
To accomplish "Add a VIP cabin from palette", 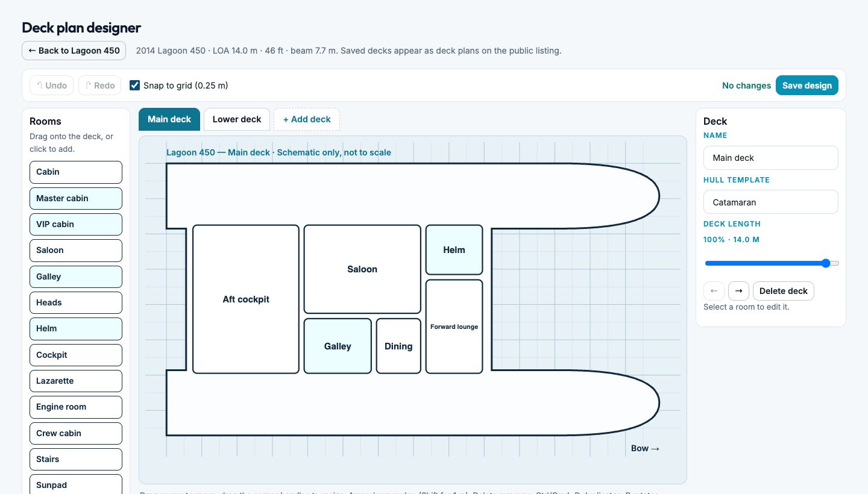I will tap(76, 224).
